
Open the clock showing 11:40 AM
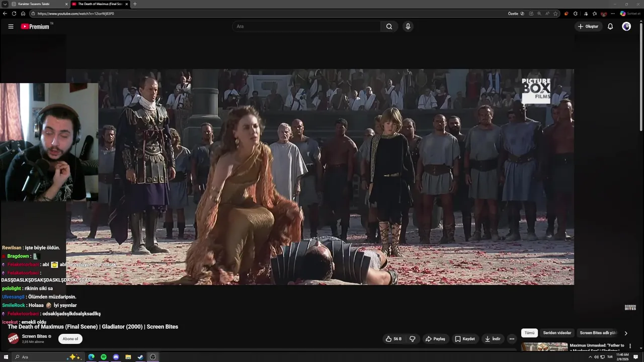point(622,357)
